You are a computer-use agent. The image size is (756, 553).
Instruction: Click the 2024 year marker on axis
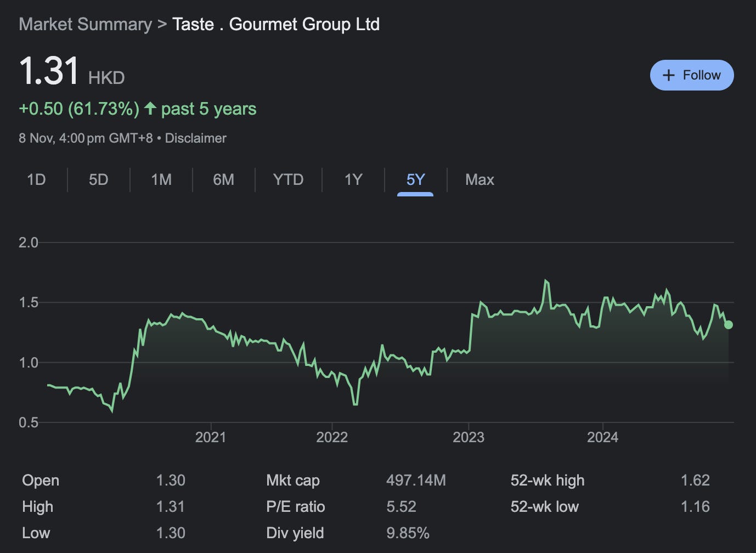(x=602, y=437)
